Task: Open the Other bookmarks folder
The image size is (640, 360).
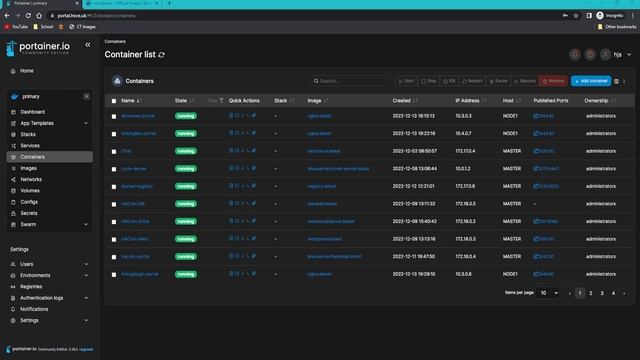Action: 617,27
